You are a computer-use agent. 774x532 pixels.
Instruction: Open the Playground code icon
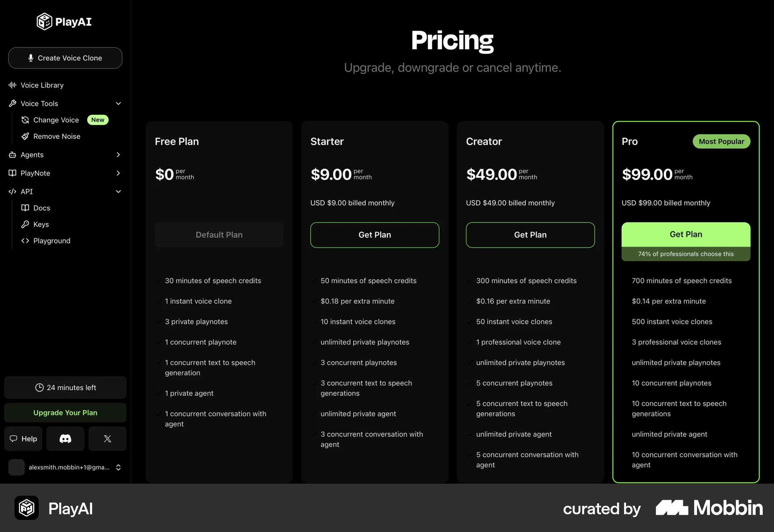(25, 241)
